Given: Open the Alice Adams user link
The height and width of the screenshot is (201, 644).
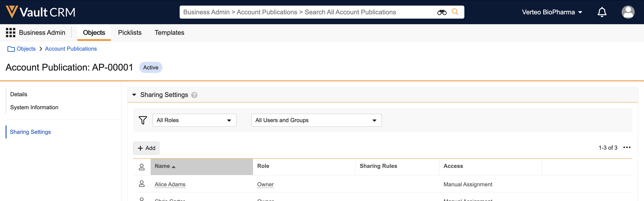Looking at the screenshot, I should click(170, 184).
